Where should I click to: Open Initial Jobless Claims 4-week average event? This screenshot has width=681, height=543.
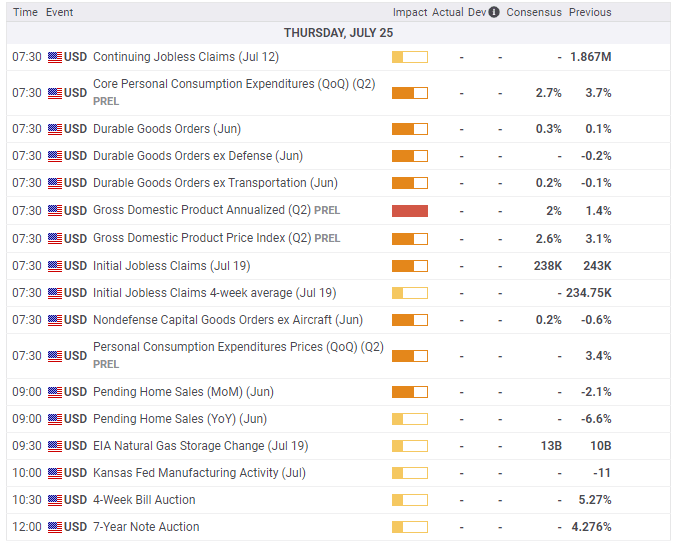pyautogui.click(x=215, y=293)
